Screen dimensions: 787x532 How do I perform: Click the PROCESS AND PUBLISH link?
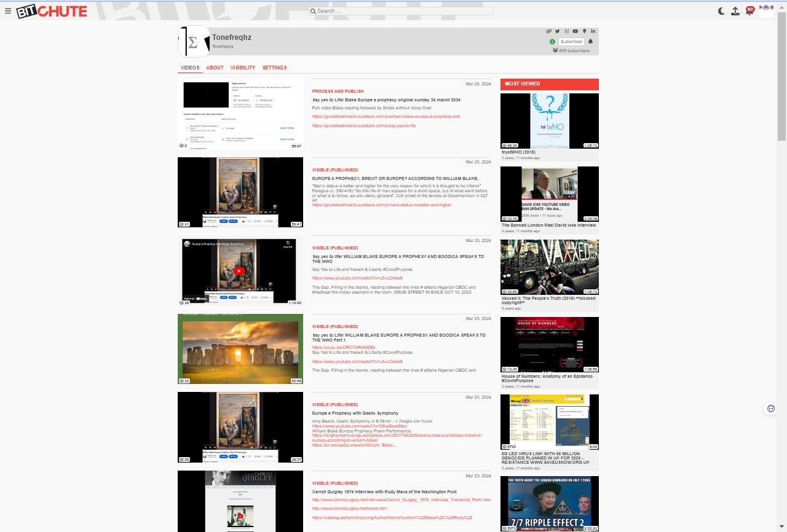point(338,92)
